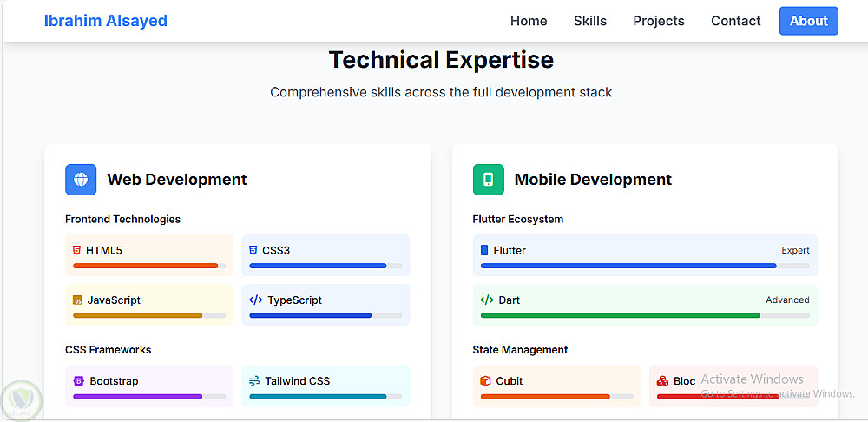The width and height of the screenshot is (868, 422).
Task: Click the blue globe Web Development icon
Action: [81, 180]
